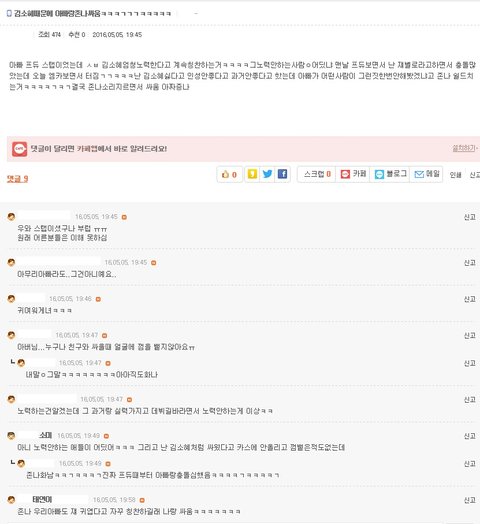The image size is (480, 524).
Task: Open the post title starting with 김소혜때문에
Action: point(92,14)
